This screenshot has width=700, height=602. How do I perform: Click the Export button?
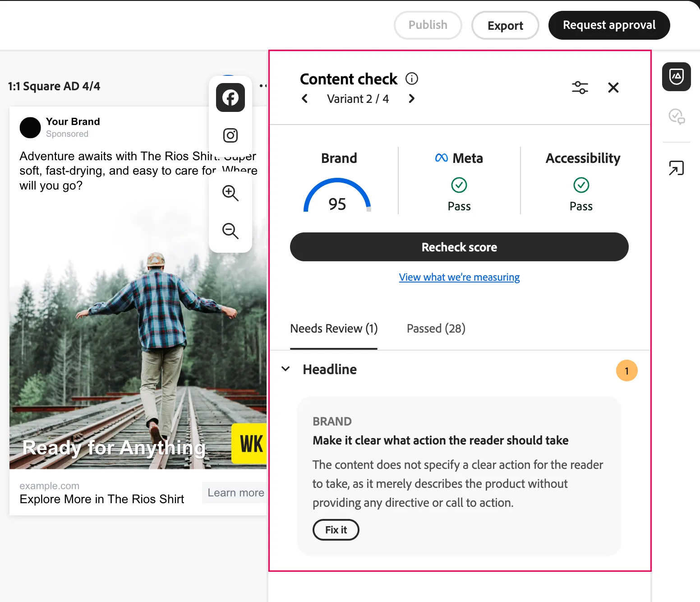point(505,25)
